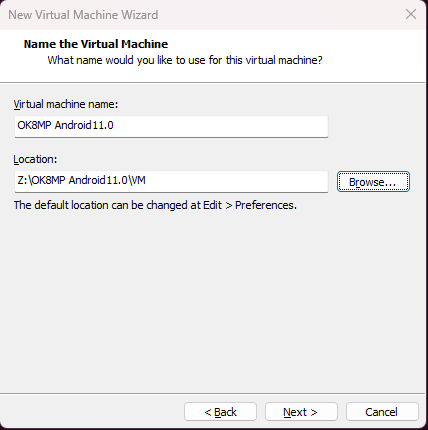428x430 pixels.
Task: Click the Browse... button for location
Action: [373, 182]
